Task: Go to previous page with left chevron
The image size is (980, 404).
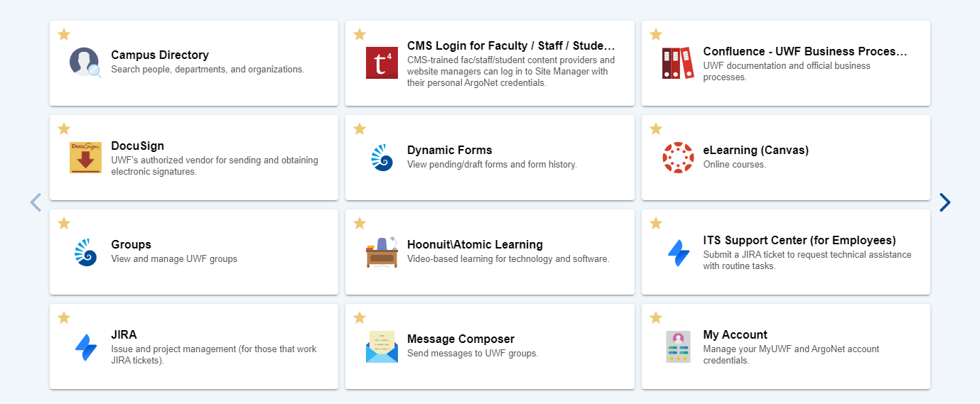Action: click(x=36, y=202)
